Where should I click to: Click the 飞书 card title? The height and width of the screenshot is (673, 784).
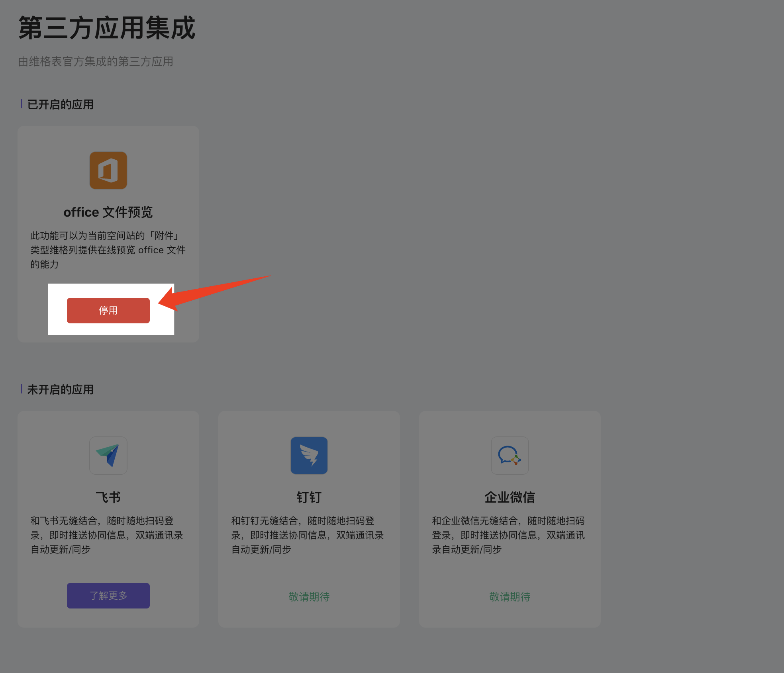click(108, 497)
